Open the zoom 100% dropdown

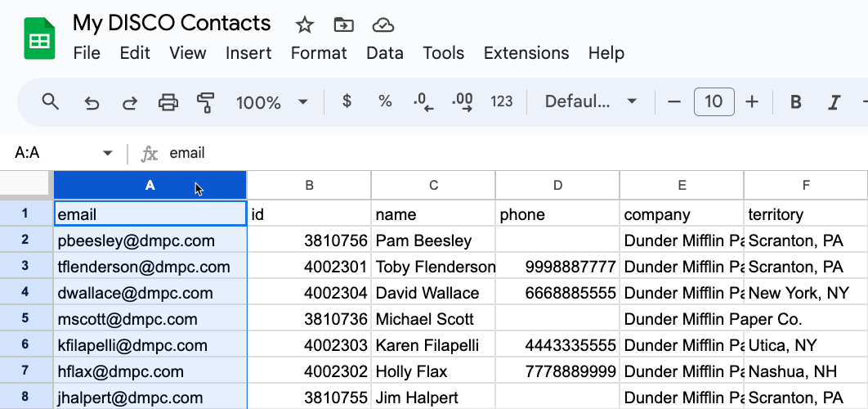point(272,102)
